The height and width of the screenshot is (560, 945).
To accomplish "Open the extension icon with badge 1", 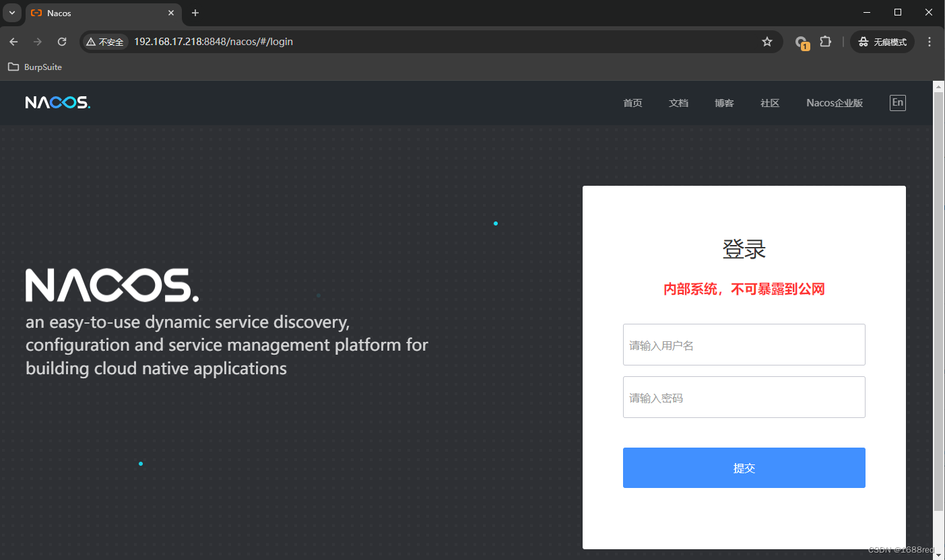I will coord(802,42).
